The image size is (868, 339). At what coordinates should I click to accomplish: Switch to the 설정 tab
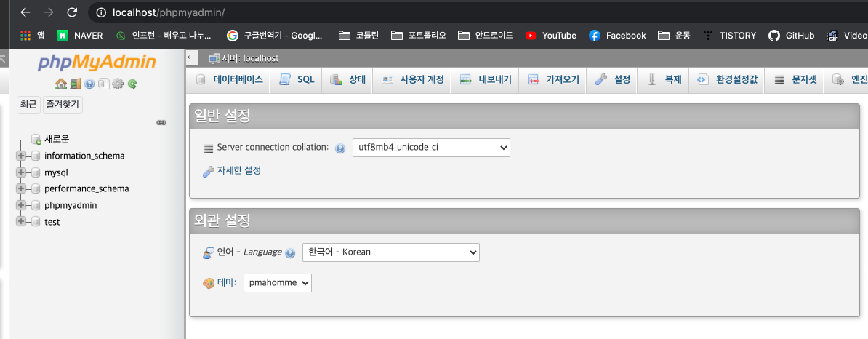(612, 80)
